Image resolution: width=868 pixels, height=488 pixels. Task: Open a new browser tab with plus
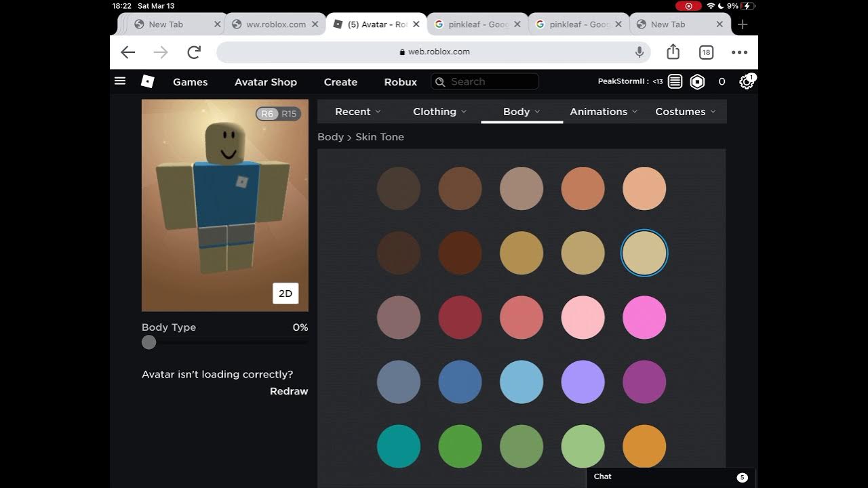[743, 24]
